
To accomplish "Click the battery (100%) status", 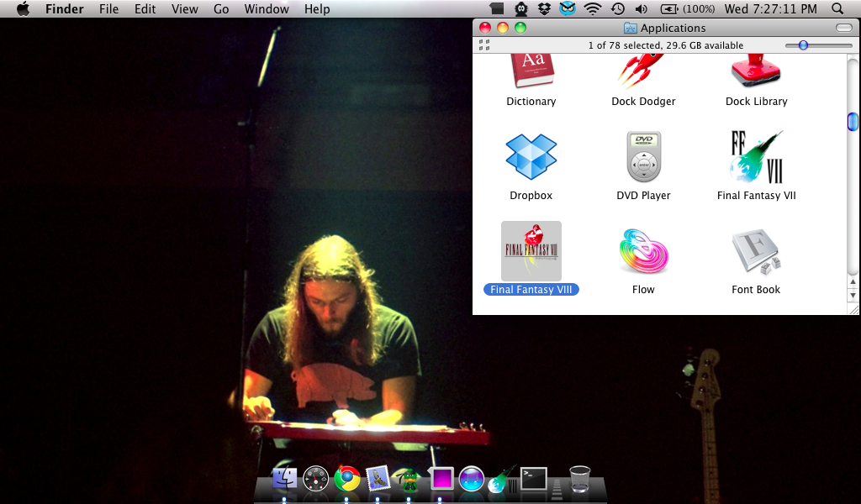I will (688, 8).
